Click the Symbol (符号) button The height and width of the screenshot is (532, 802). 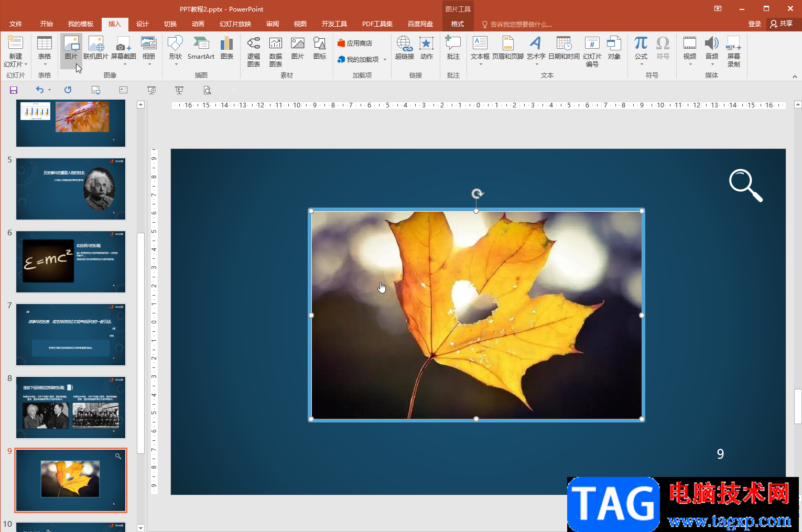pyautogui.click(x=663, y=48)
